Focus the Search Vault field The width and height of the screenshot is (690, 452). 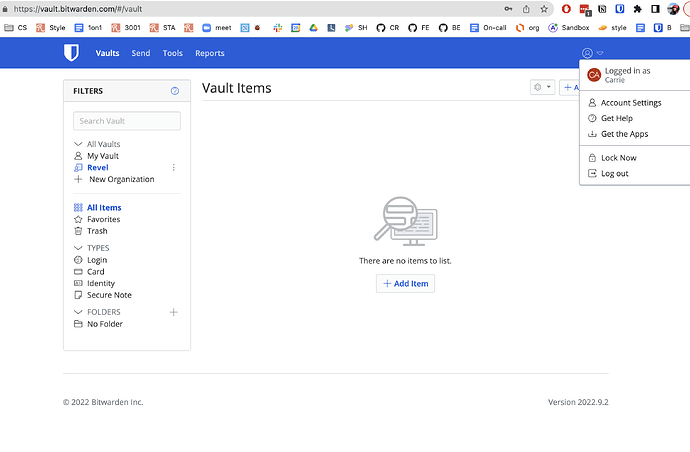(x=127, y=121)
